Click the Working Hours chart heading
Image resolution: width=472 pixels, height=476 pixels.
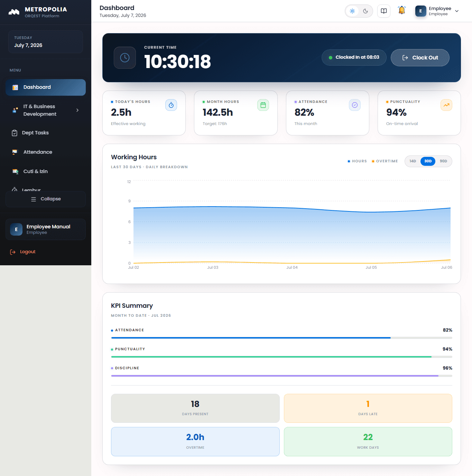tap(134, 157)
